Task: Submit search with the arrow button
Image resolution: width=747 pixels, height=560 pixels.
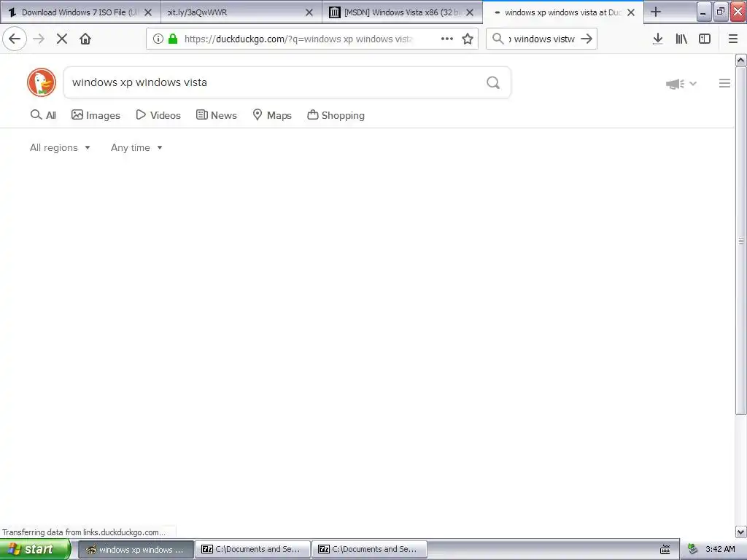Action: pyautogui.click(x=587, y=39)
